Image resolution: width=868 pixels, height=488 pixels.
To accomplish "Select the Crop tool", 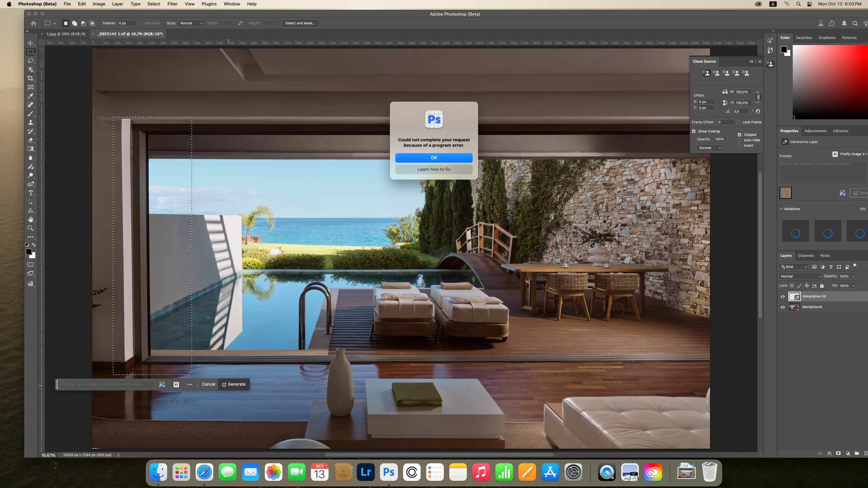I will [31, 78].
